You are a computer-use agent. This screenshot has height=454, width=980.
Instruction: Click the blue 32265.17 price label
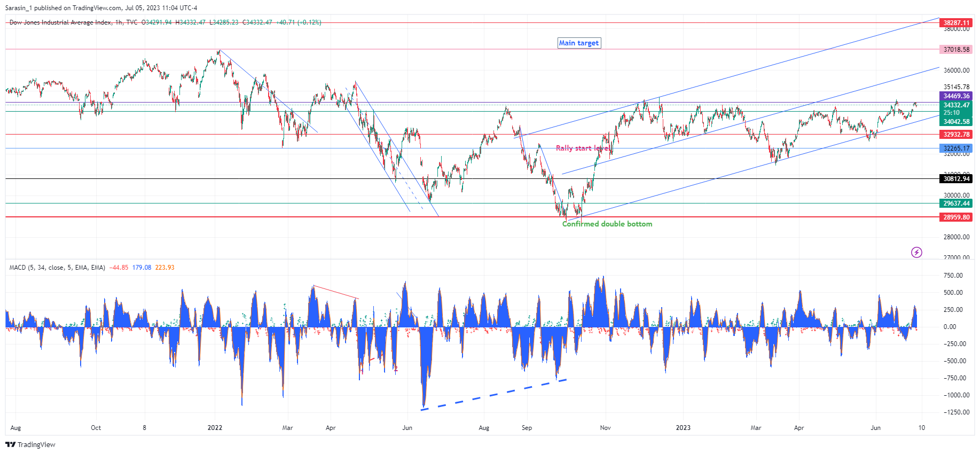(956, 148)
